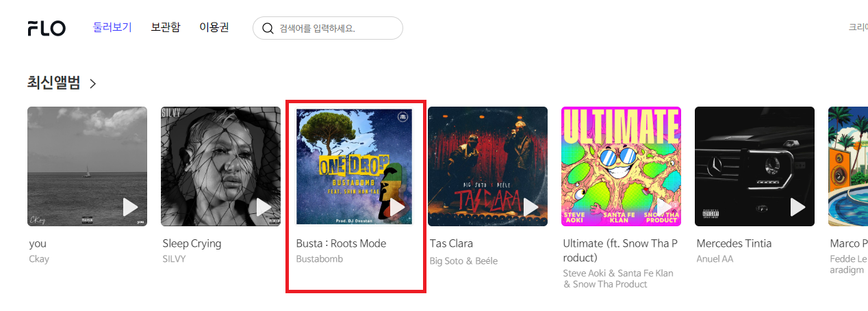Play the Mercedes Tintia album
This screenshot has width=868, height=311.
coord(797,207)
